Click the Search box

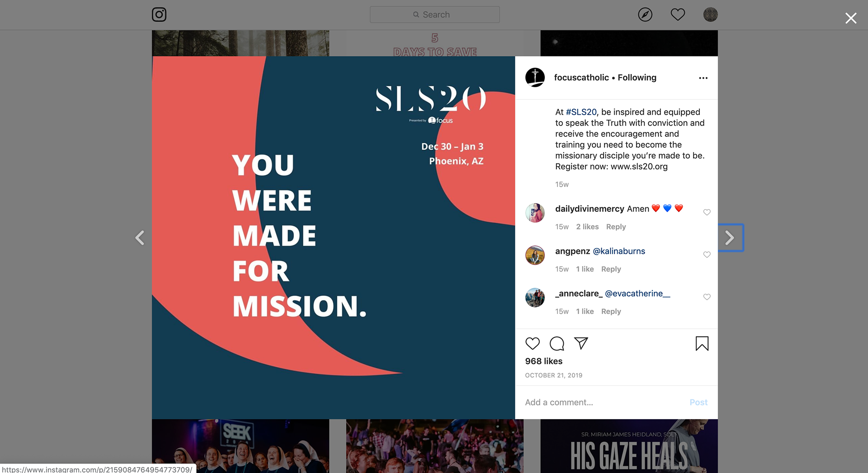coord(435,14)
